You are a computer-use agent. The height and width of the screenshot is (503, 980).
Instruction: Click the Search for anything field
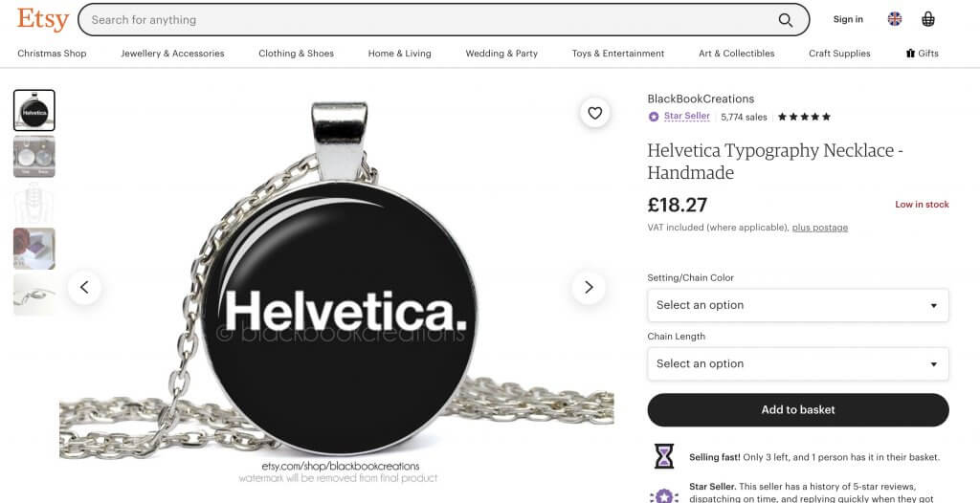point(432,20)
